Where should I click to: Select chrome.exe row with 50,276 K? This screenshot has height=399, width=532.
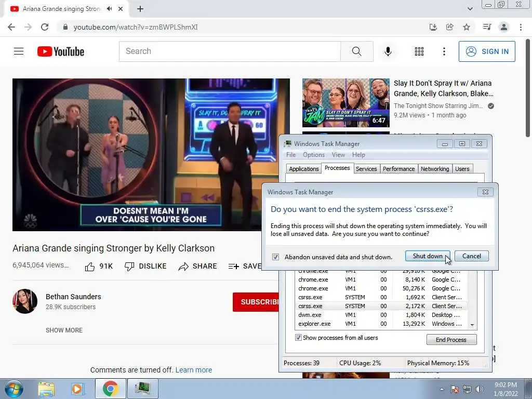coord(381,288)
